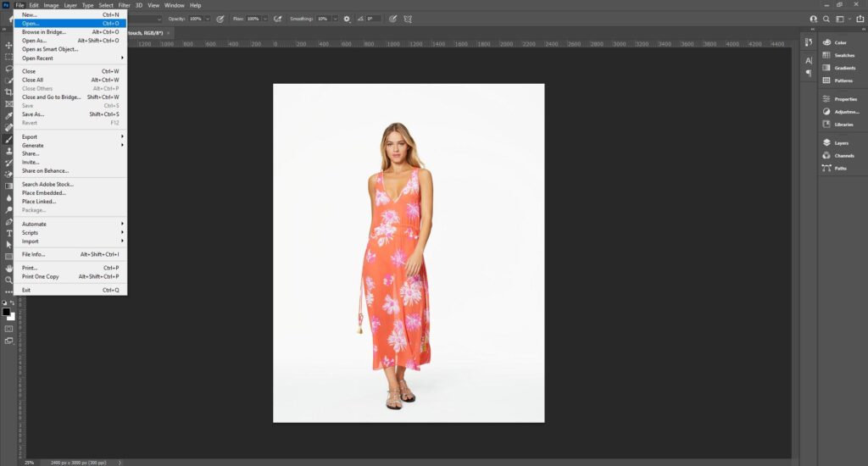Open the Filter menu
Viewport: 868px width, 466px height.
tap(124, 6)
